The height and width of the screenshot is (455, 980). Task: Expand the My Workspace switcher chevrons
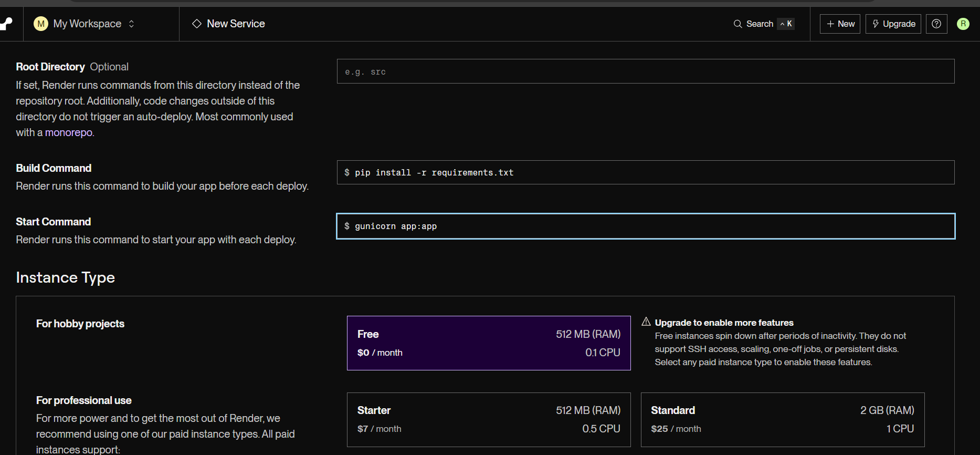(131, 24)
